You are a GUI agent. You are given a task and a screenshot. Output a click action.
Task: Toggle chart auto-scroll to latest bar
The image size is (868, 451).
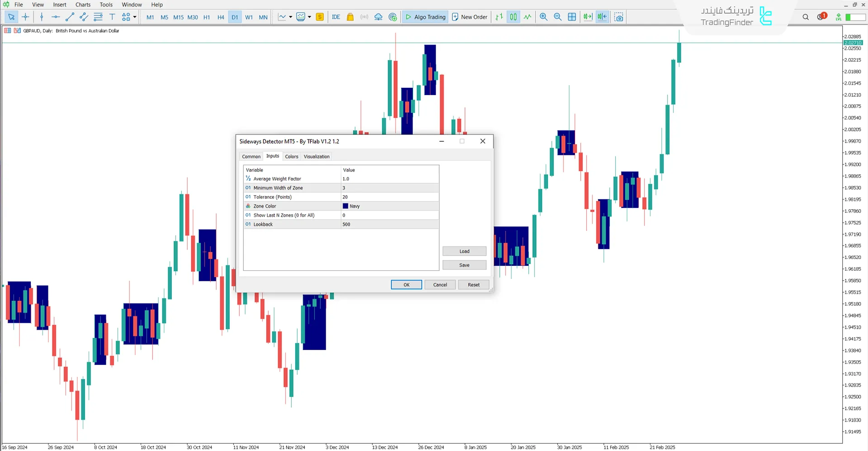[x=588, y=17]
